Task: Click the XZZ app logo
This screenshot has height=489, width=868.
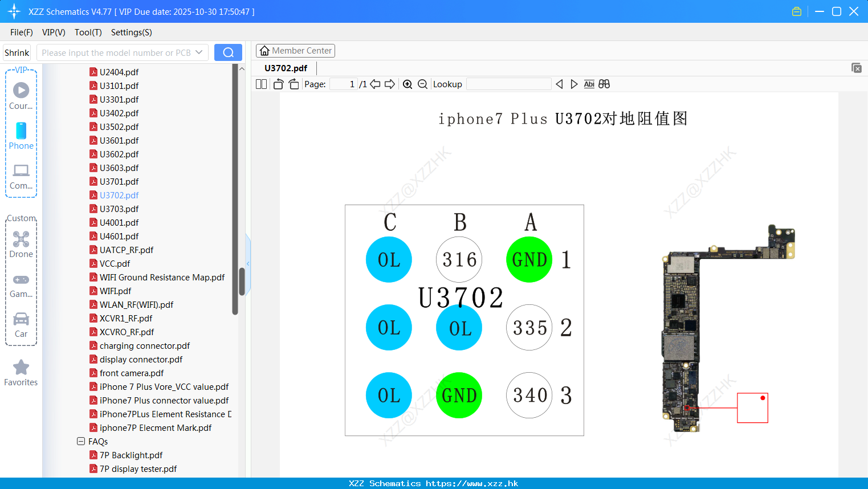Action: pyautogui.click(x=14, y=11)
